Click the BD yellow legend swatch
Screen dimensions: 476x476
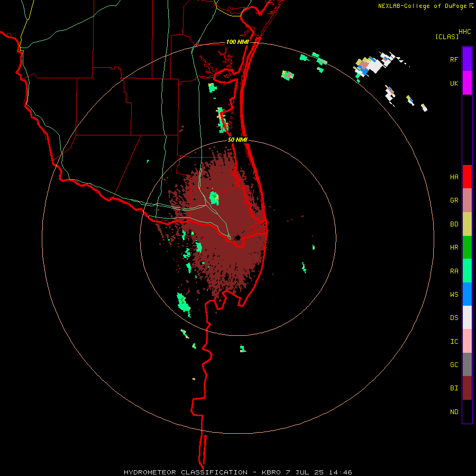coord(467,224)
